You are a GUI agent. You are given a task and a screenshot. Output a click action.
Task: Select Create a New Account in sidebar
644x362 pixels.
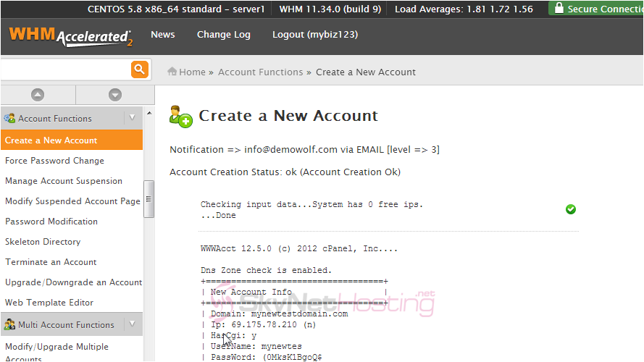click(x=72, y=140)
